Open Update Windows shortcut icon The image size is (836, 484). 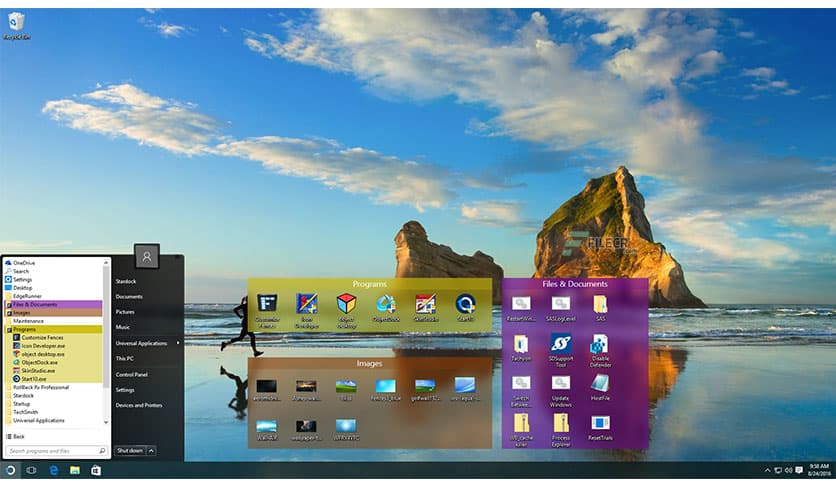pyautogui.click(x=560, y=384)
